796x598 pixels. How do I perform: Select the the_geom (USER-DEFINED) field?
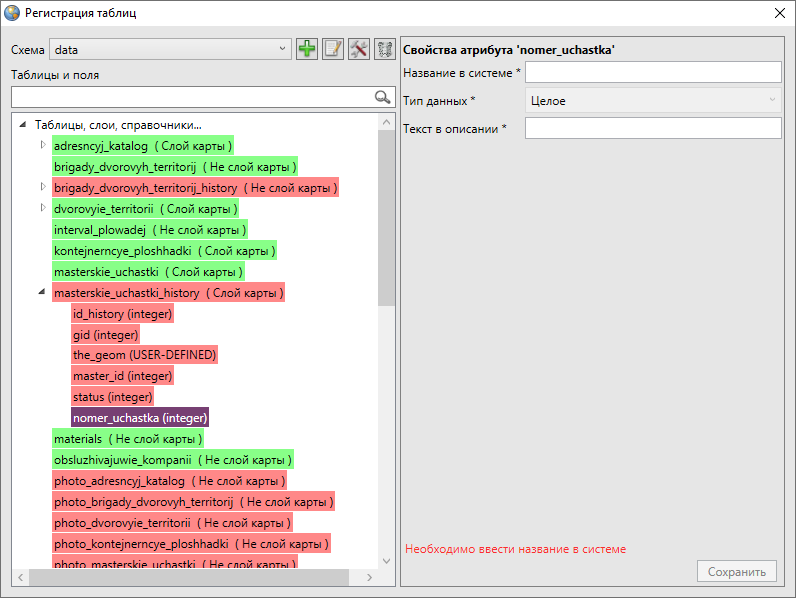(x=144, y=355)
